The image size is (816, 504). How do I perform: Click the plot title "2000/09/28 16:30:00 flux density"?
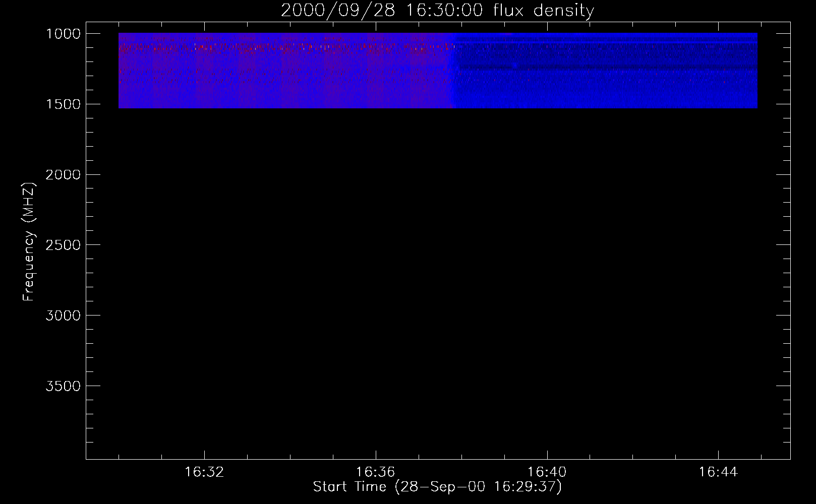(437, 11)
